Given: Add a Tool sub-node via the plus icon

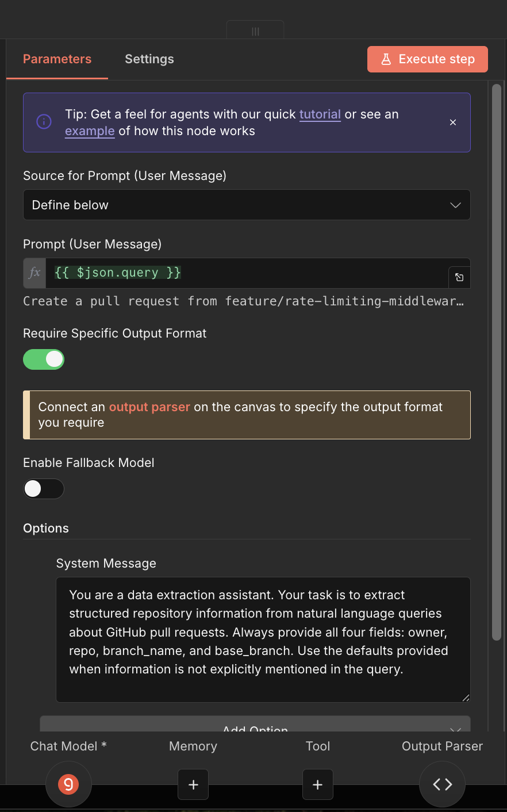Looking at the screenshot, I should tap(317, 784).
